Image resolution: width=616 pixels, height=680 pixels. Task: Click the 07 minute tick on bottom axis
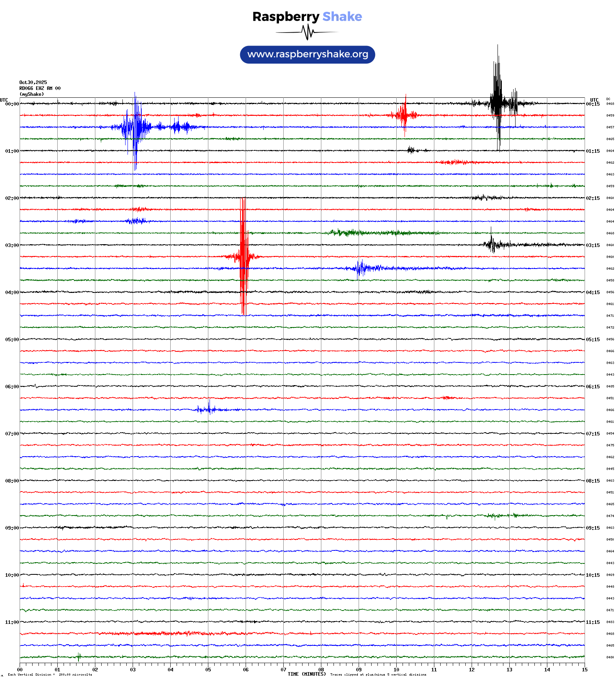pos(283,670)
